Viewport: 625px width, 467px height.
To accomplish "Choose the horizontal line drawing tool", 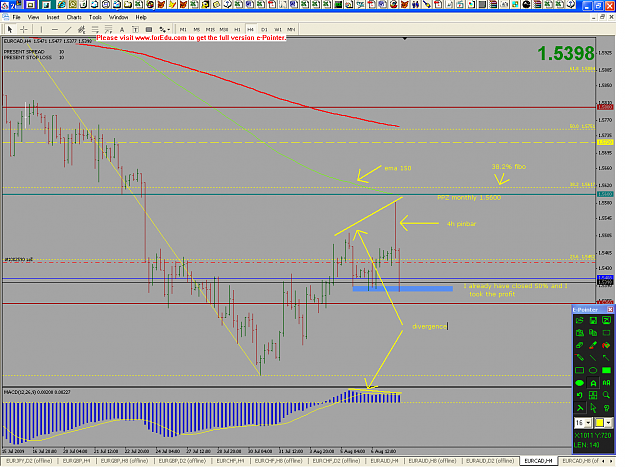I will tap(55, 29).
